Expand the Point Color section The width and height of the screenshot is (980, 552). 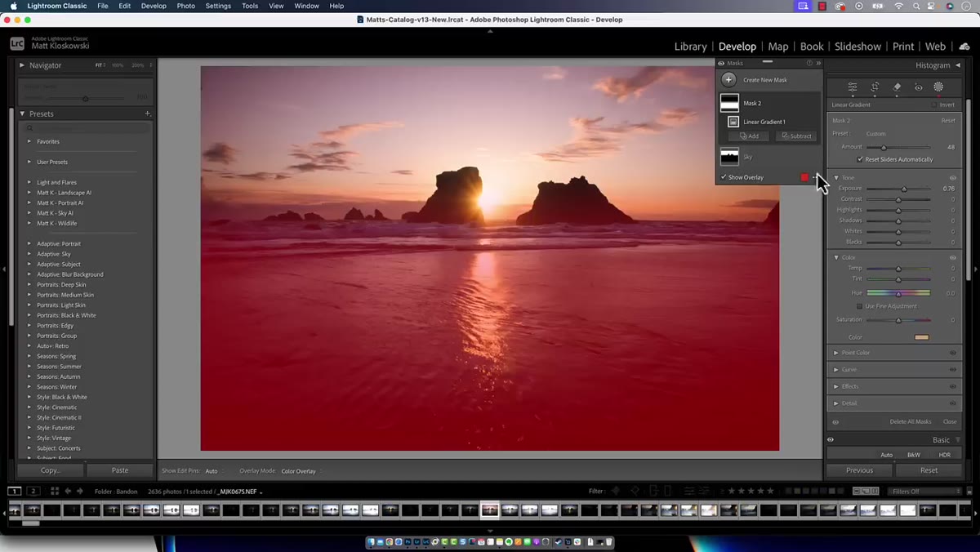click(836, 353)
